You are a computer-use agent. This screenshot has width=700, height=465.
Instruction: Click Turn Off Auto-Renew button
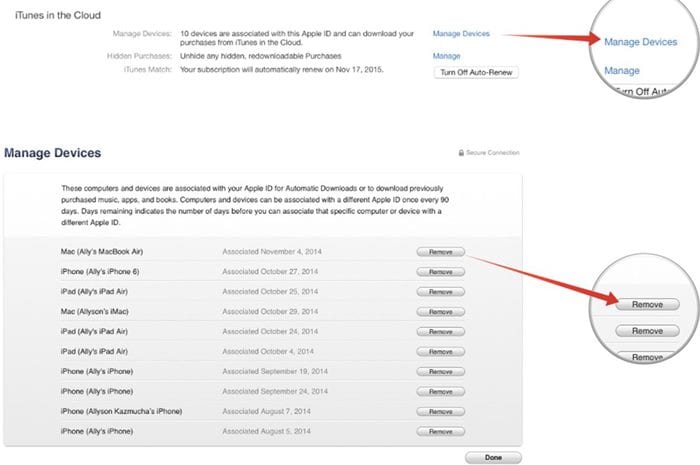(x=476, y=72)
